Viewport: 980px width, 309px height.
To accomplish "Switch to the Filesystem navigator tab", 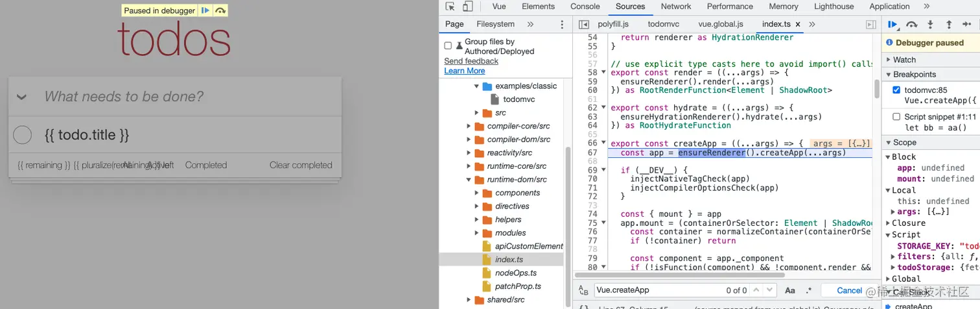I will [x=495, y=24].
